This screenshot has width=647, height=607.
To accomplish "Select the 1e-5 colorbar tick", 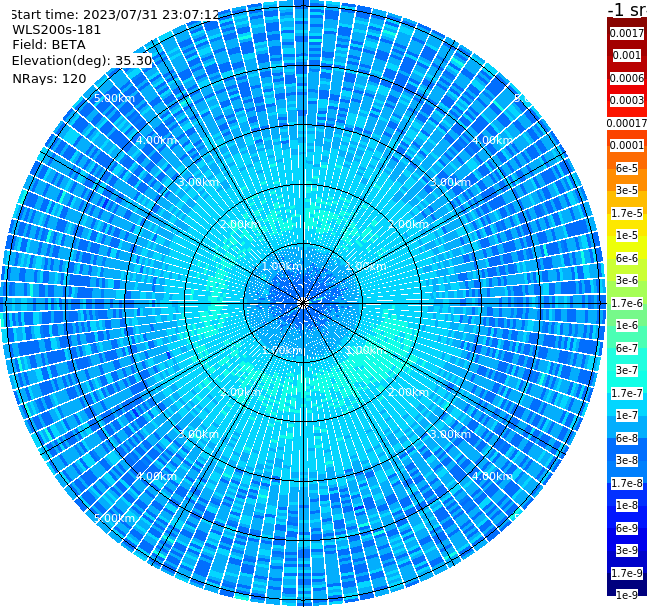I will pos(627,235).
